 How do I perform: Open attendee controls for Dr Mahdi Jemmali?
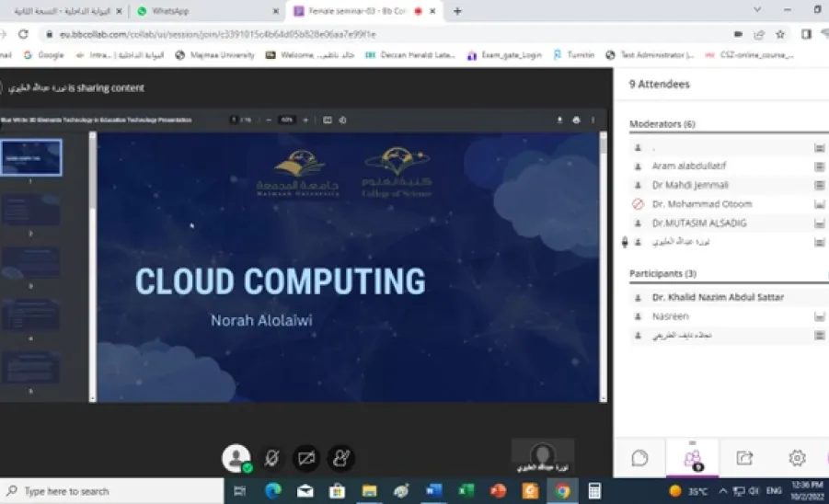(819, 186)
